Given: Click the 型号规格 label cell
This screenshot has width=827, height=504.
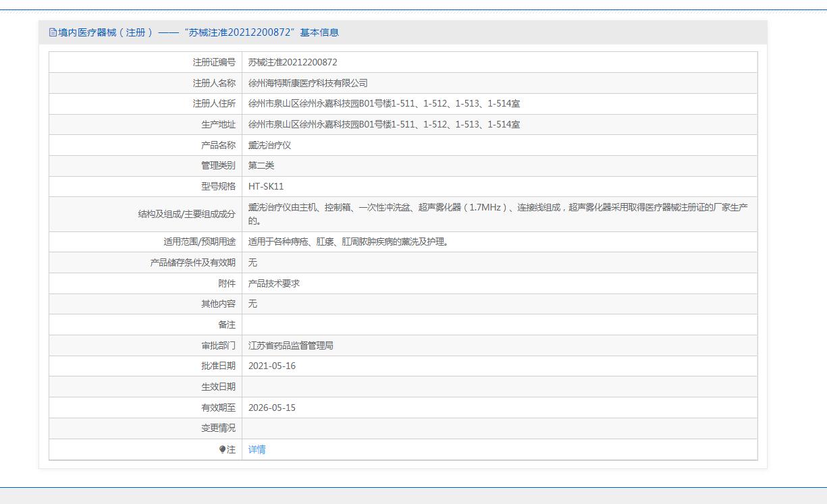Looking at the screenshot, I should 145,187.
